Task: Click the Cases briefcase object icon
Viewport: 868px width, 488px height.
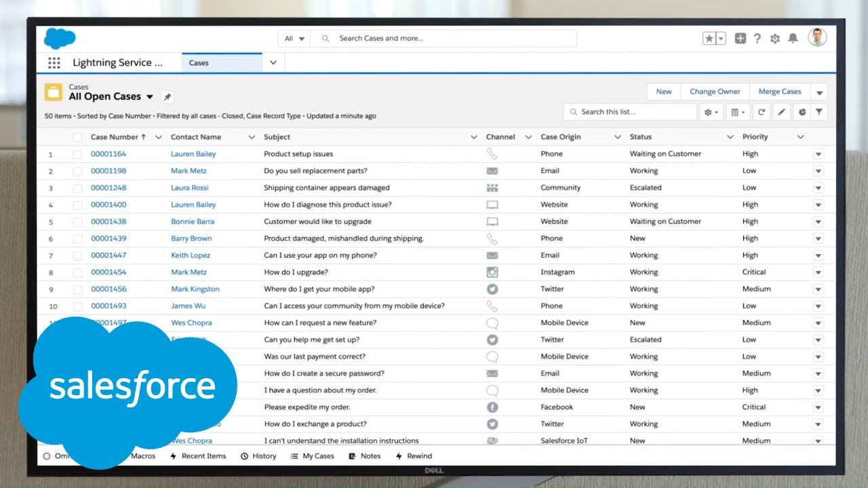Action: (54, 92)
